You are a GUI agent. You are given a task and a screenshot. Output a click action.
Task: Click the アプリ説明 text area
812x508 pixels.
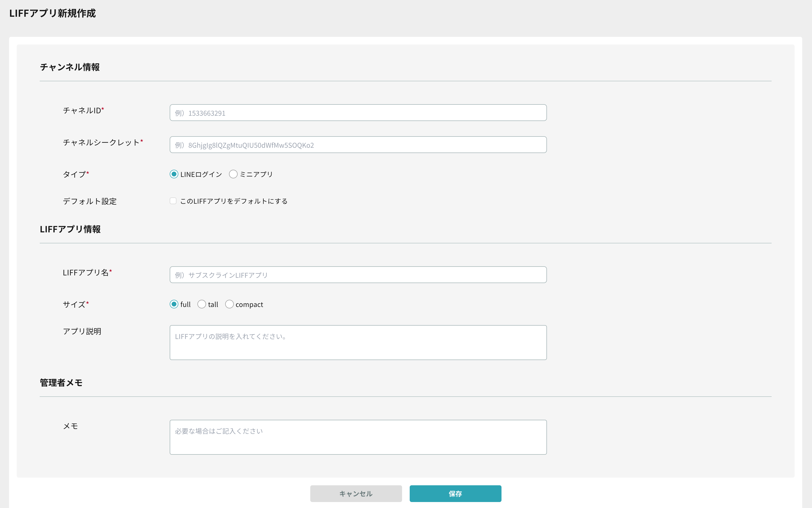pyautogui.click(x=358, y=342)
